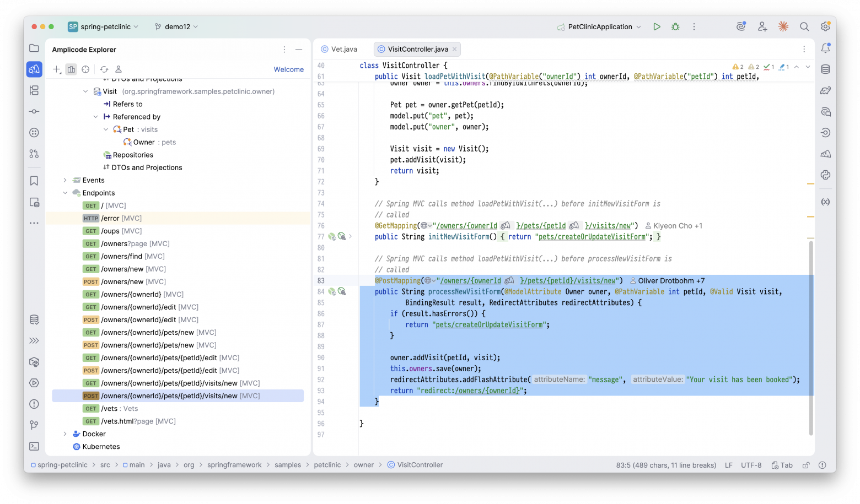Open Amplicode Explorer options menu
Viewport: 860px width, 504px height.
pos(284,50)
